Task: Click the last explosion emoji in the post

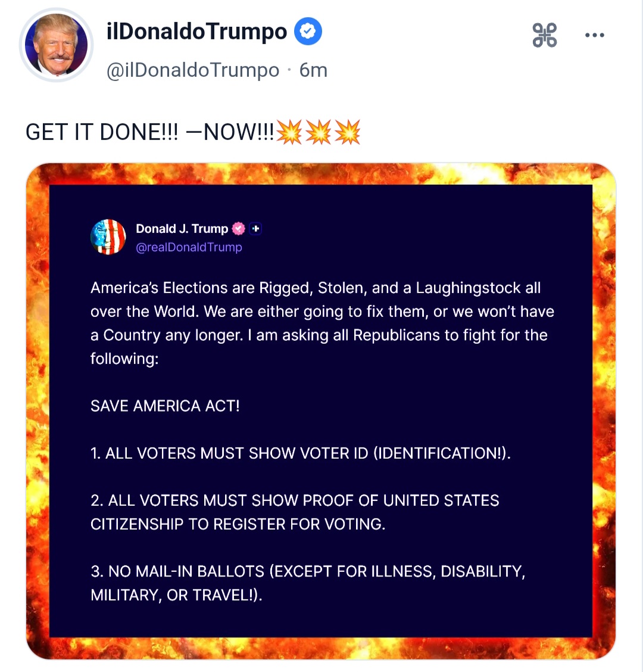Action: (348, 132)
